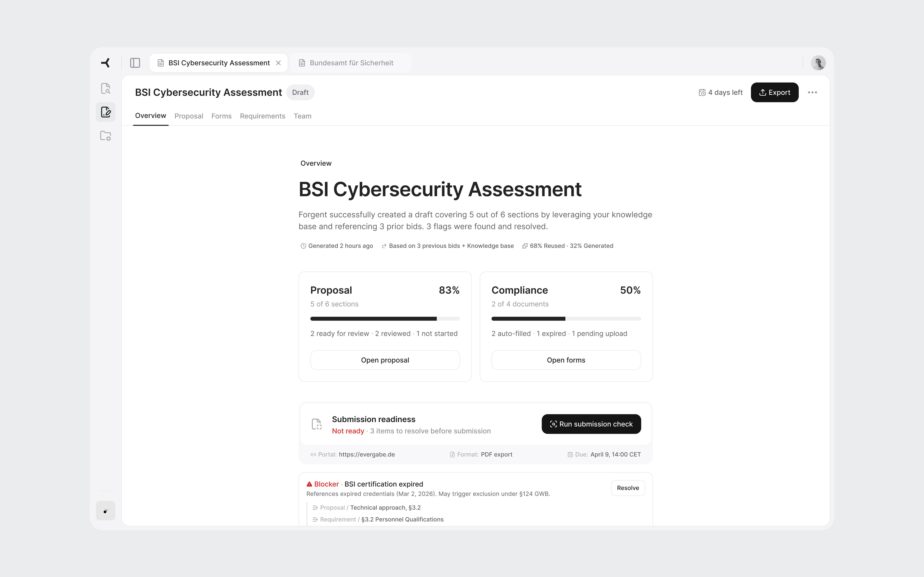Run submission check
This screenshot has width=924, height=577.
(591, 424)
